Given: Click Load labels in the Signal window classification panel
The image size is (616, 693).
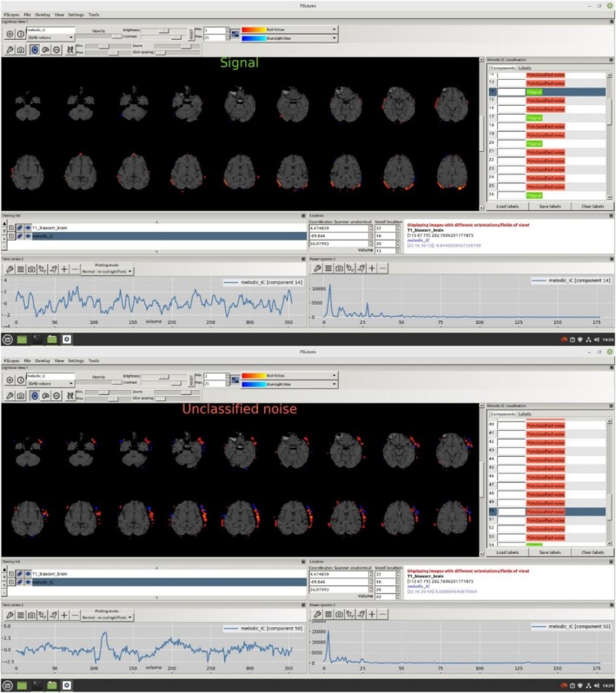Looking at the screenshot, I should pyautogui.click(x=507, y=207).
